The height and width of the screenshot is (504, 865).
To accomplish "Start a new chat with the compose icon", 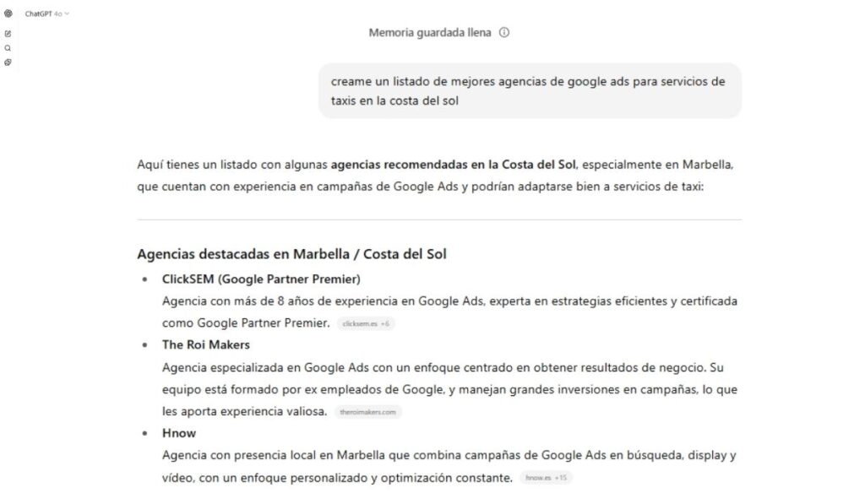I will [x=8, y=34].
